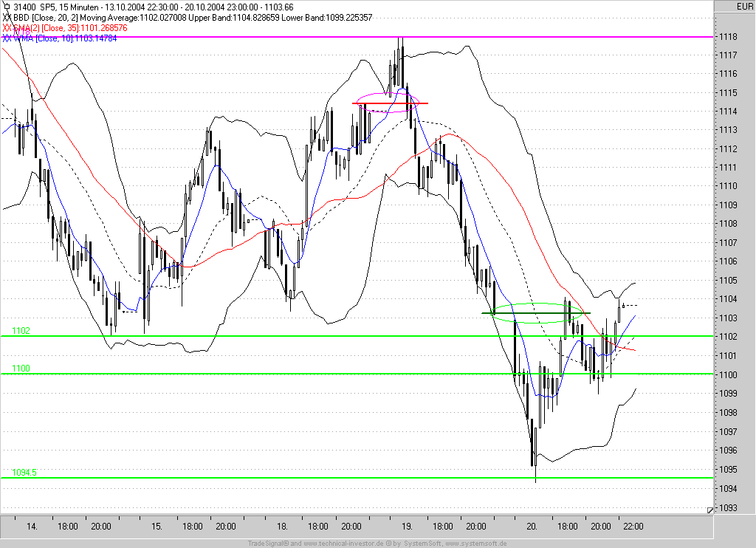Click the EUR currency label on price axis
Viewport: 756px width, 548px height.
(x=743, y=6)
